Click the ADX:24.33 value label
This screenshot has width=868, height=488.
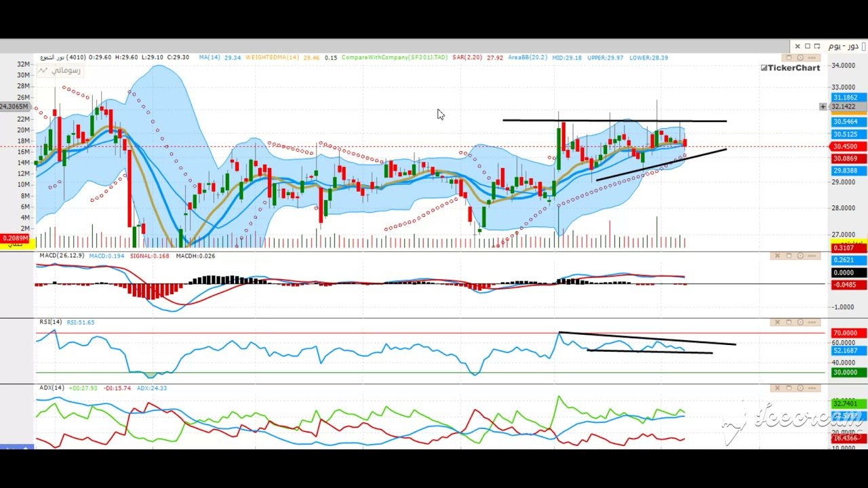(x=151, y=388)
